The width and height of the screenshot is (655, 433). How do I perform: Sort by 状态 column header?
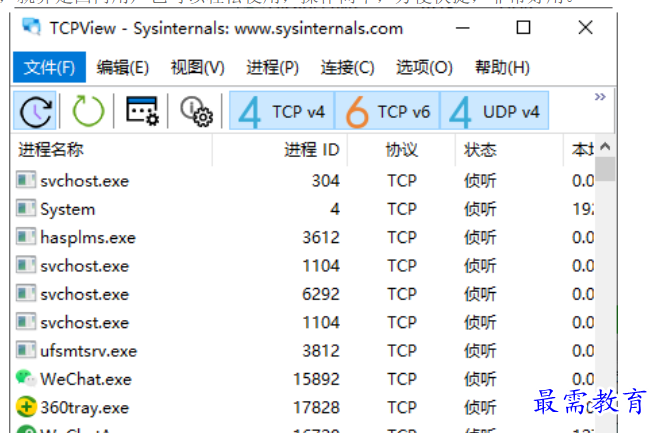click(509, 149)
